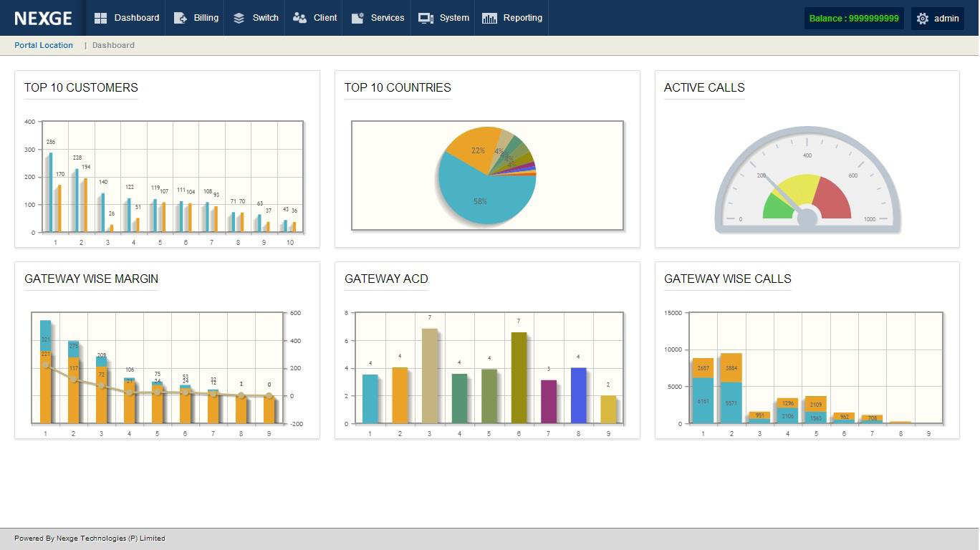Click Gateway ACD bar for gateway 6

(x=519, y=378)
